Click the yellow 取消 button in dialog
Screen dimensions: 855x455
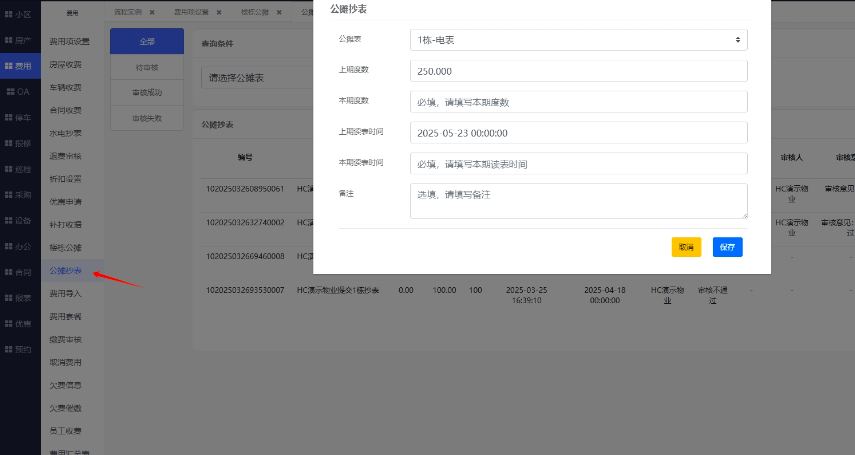point(686,247)
